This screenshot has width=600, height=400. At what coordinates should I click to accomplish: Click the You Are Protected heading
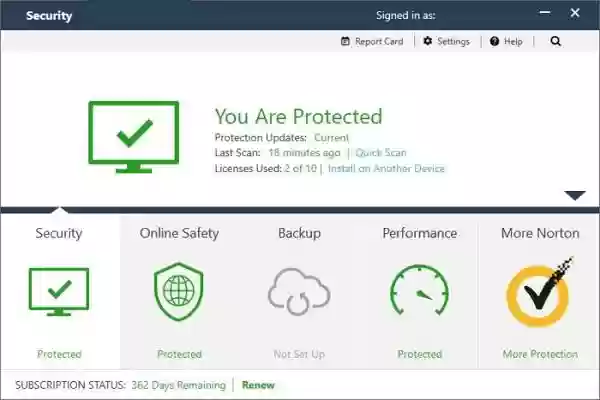[298, 116]
